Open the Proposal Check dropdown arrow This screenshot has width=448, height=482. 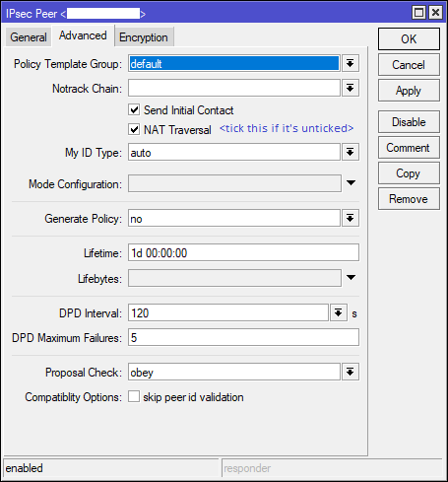(x=351, y=372)
